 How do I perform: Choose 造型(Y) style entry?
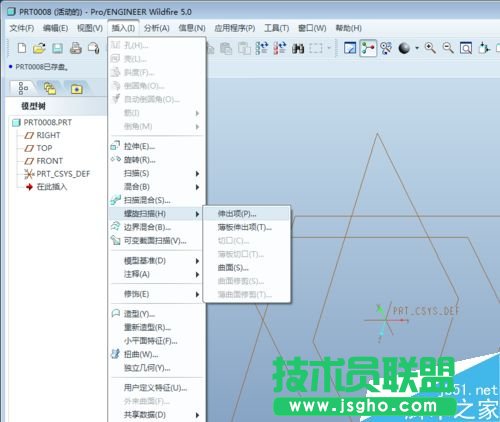156,314
